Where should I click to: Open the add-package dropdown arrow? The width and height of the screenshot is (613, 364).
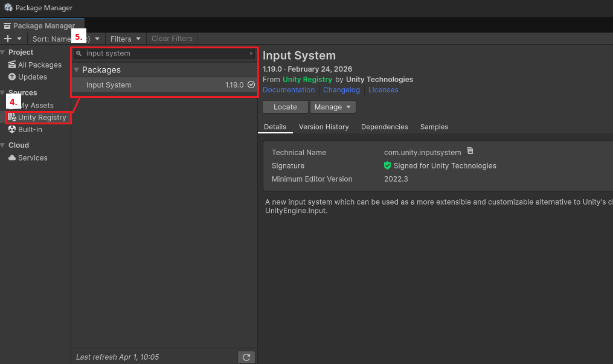point(19,39)
